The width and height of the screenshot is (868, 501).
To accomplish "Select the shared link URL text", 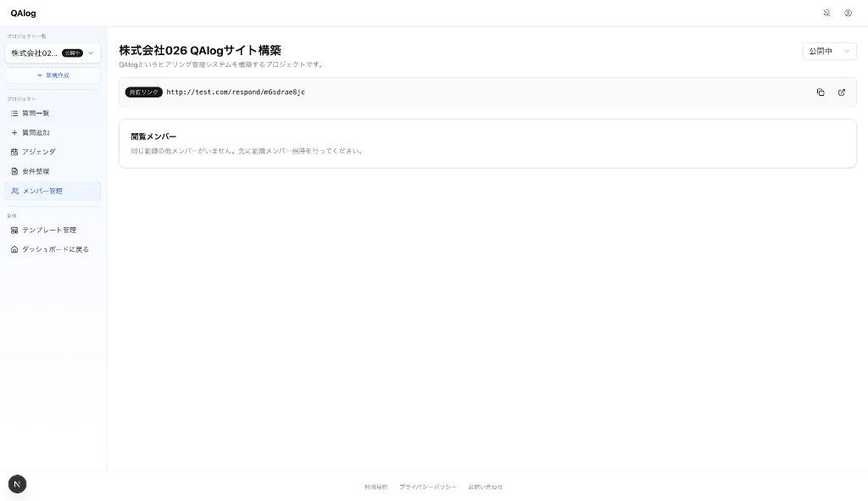I will 235,92.
